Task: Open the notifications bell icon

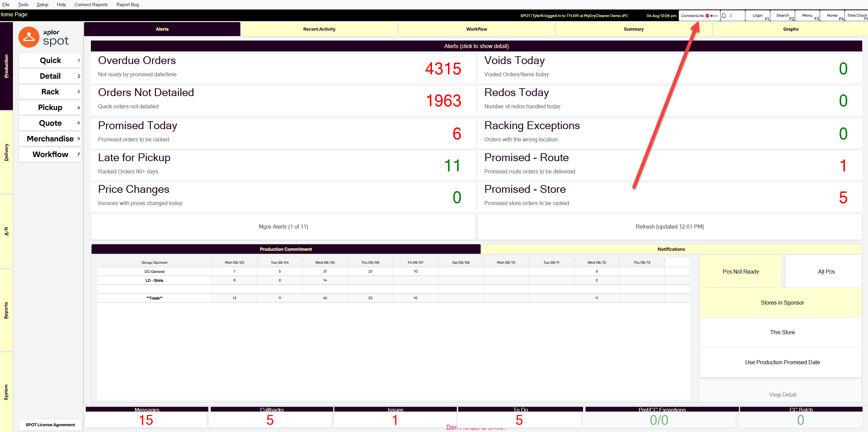Action: tap(724, 16)
